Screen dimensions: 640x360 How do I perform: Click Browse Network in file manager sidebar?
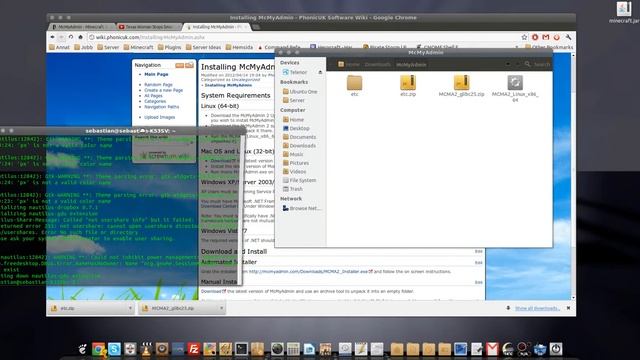point(302,208)
